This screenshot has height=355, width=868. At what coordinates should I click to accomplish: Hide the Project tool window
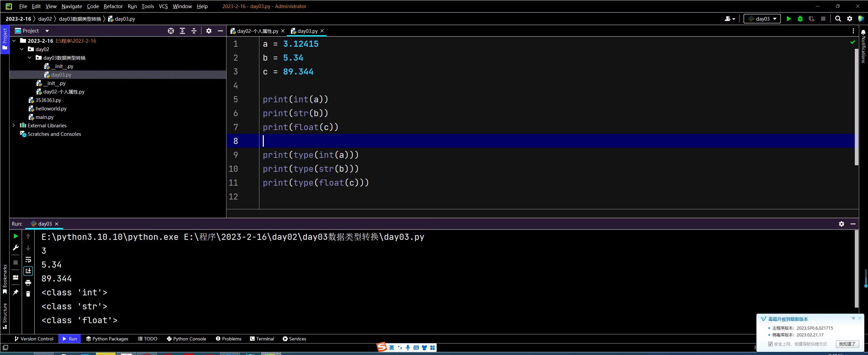(220, 31)
